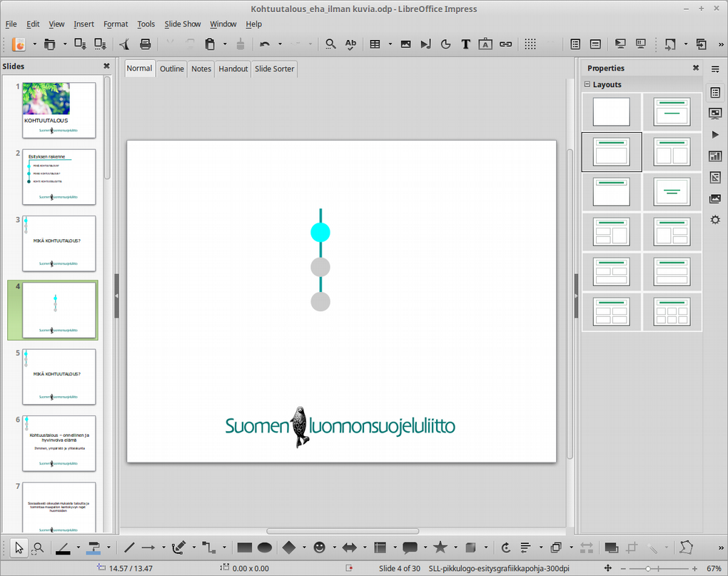
Task: Open sidebar settings hamburger menu
Action: (715, 69)
